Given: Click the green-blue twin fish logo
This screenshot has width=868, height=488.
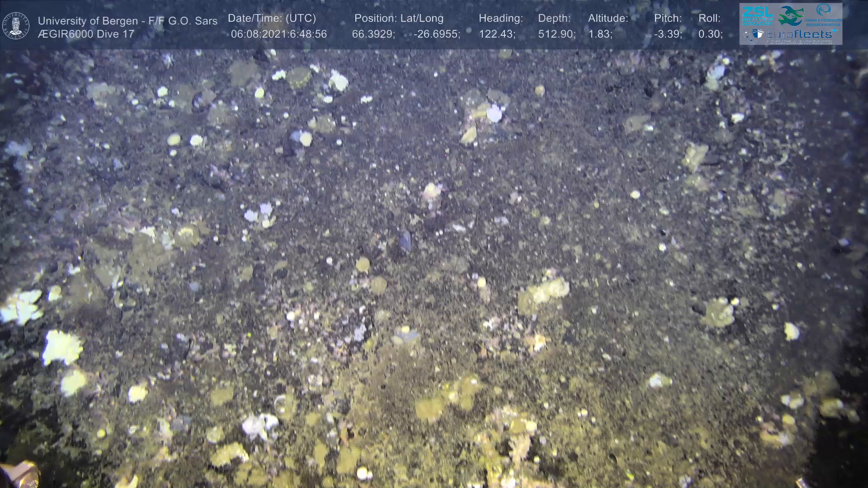Looking at the screenshot, I should click(x=791, y=15).
